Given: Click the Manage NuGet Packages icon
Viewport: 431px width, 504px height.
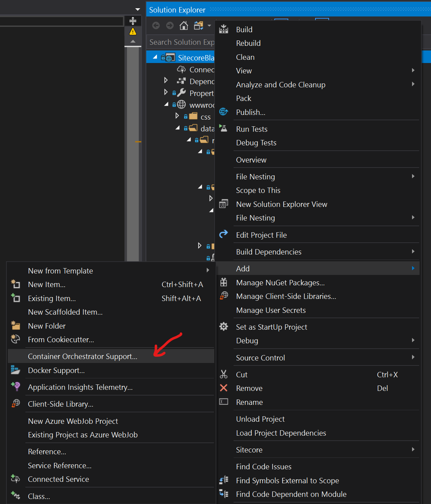Looking at the screenshot, I should [x=224, y=282].
